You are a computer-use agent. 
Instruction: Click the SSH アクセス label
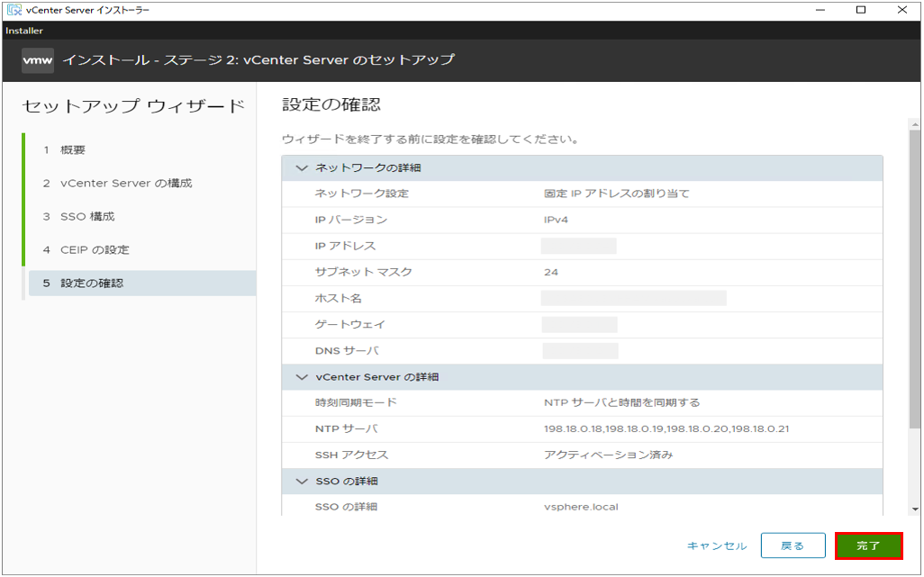click(352, 455)
